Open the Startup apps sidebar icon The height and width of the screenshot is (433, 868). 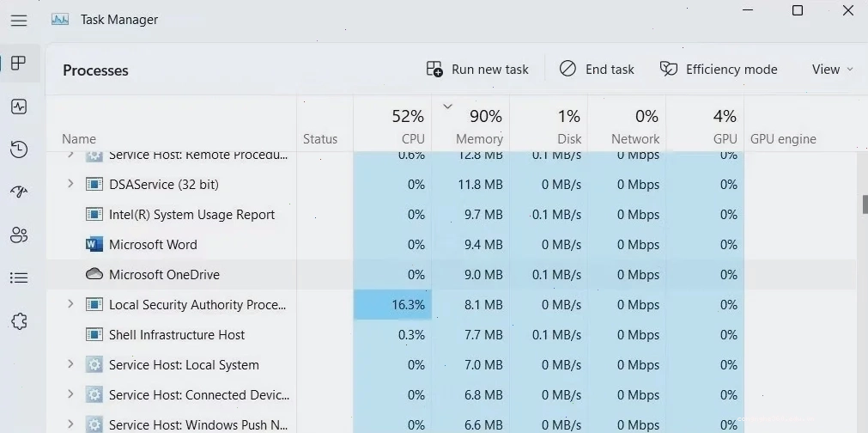19,192
